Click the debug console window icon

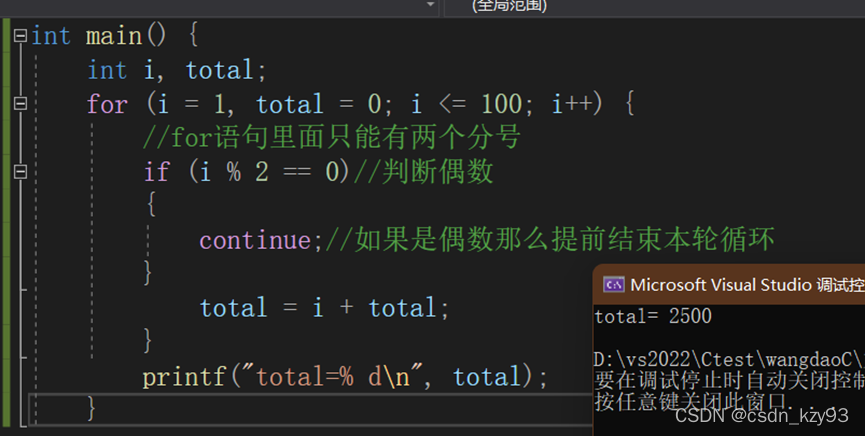tap(613, 285)
